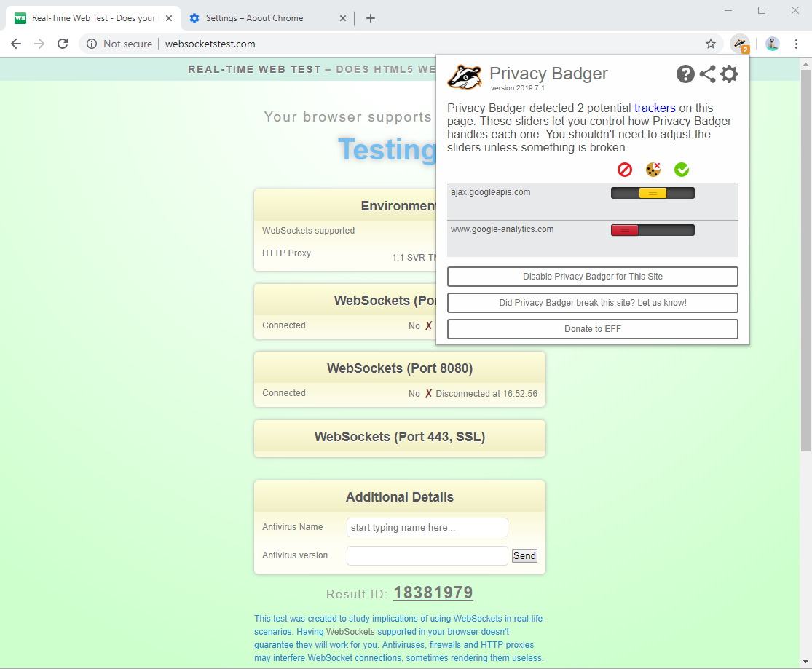Maximize the Chrome window

pyautogui.click(x=761, y=10)
